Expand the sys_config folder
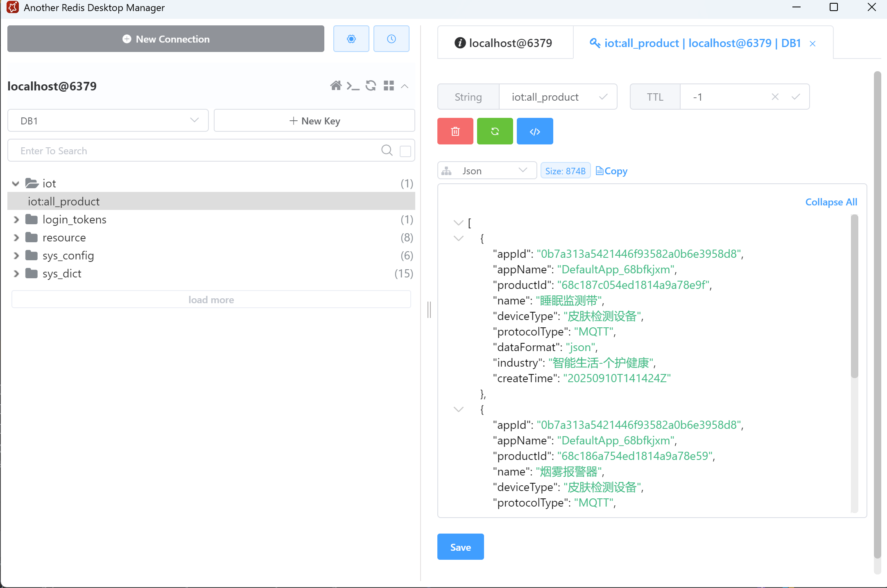 (16, 256)
